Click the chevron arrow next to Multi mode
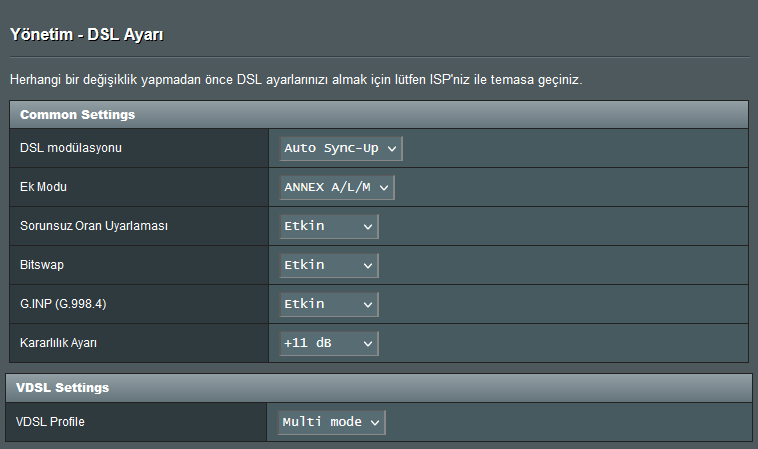 (x=375, y=423)
